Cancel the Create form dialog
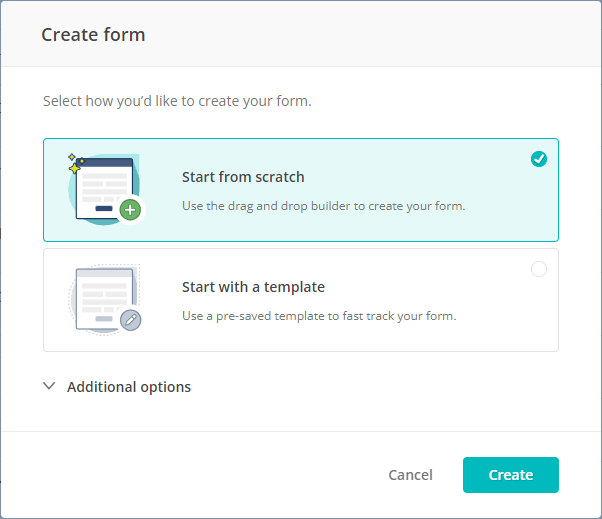The width and height of the screenshot is (602, 519). pos(410,475)
